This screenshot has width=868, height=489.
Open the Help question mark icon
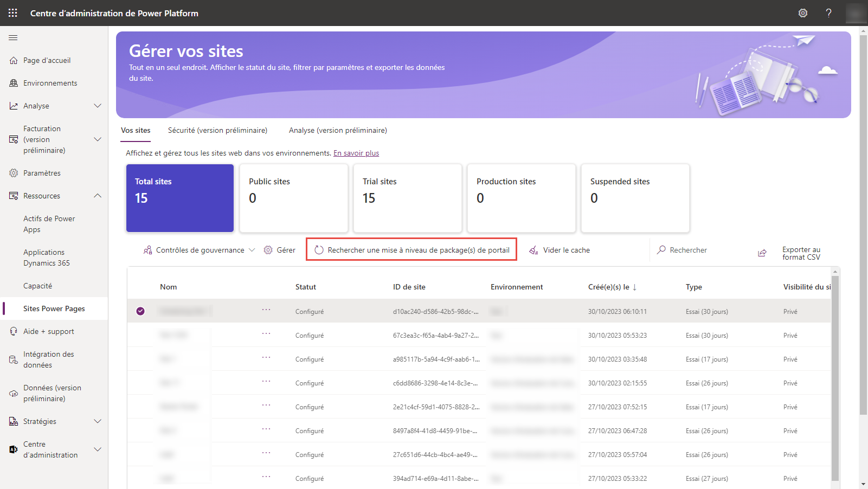pos(828,12)
